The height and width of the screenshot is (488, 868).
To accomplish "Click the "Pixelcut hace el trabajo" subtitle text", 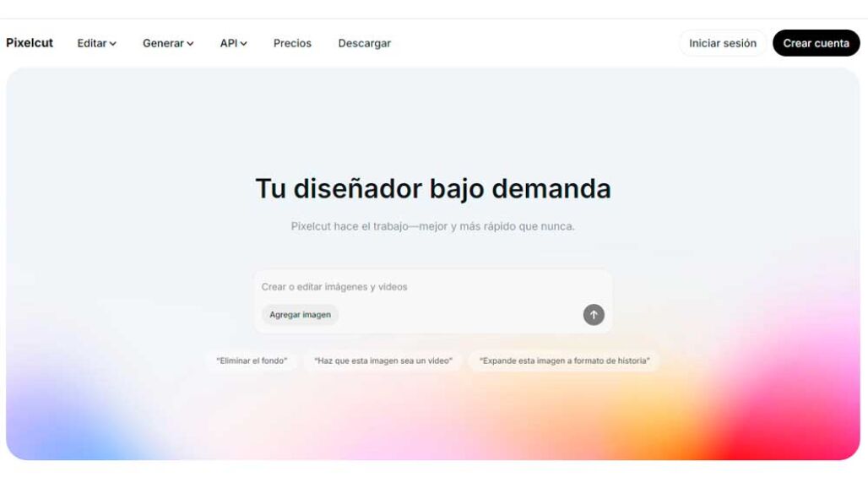I will coord(433,226).
